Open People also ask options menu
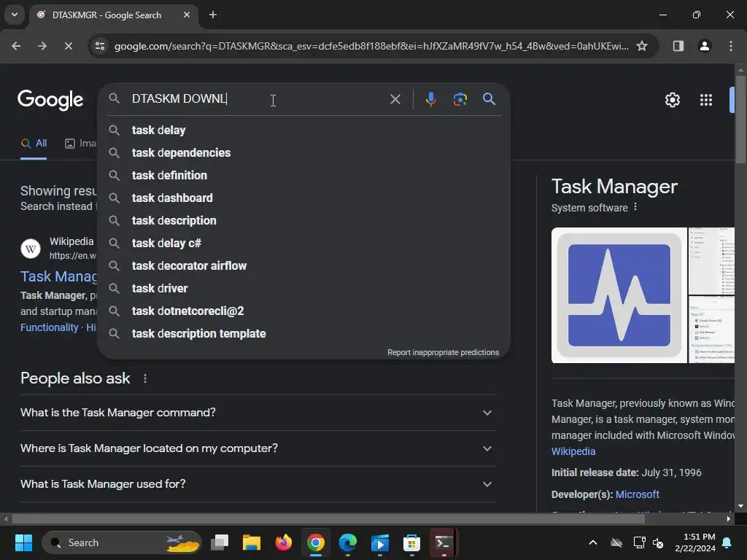Image resolution: width=747 pixels, height=560 pixels. click(145, 378)
